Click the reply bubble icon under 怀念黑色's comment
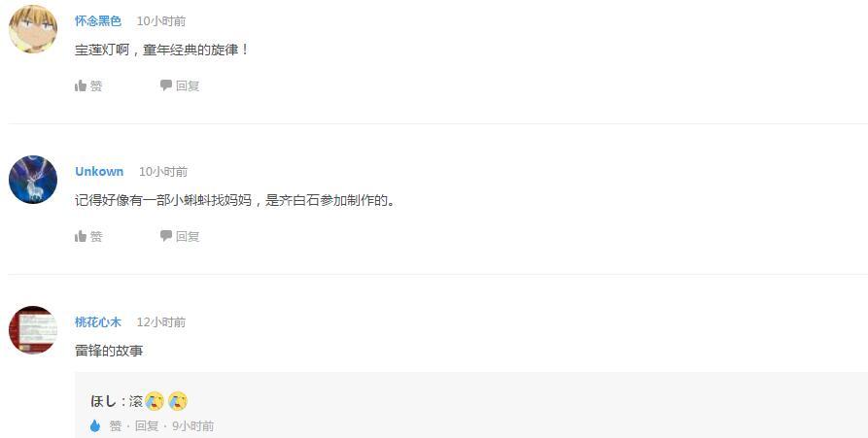 click(x=166, y=85)
